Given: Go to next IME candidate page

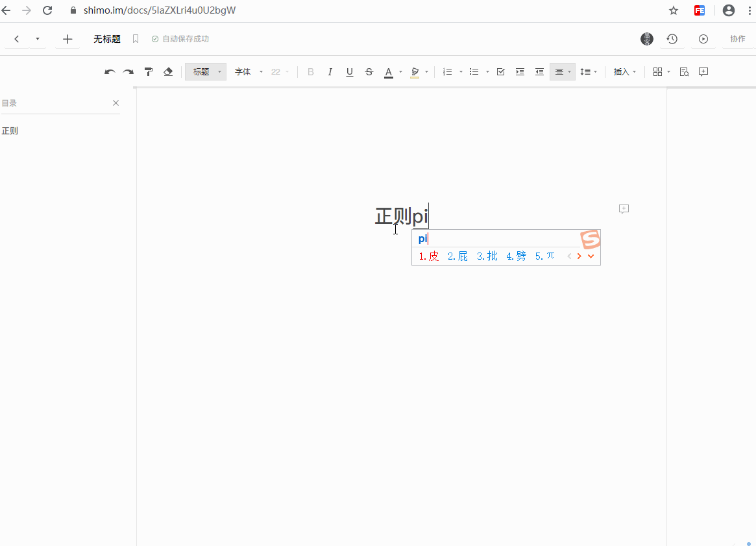Looking at the screenshot, I should [579, 256].
